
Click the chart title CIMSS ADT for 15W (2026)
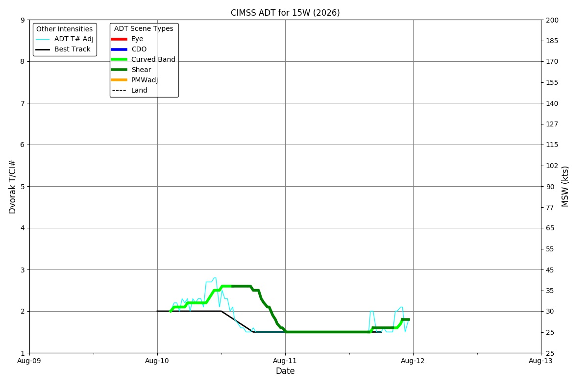285,13
